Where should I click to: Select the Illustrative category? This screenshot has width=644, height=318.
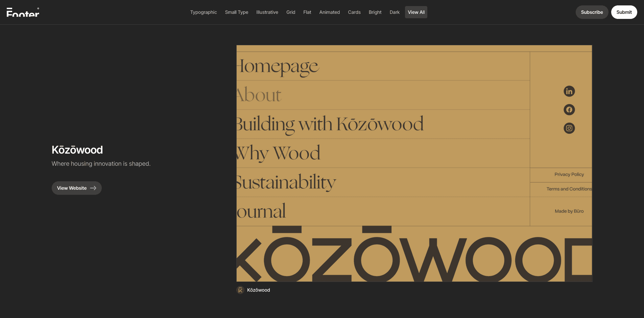[267, 12]
